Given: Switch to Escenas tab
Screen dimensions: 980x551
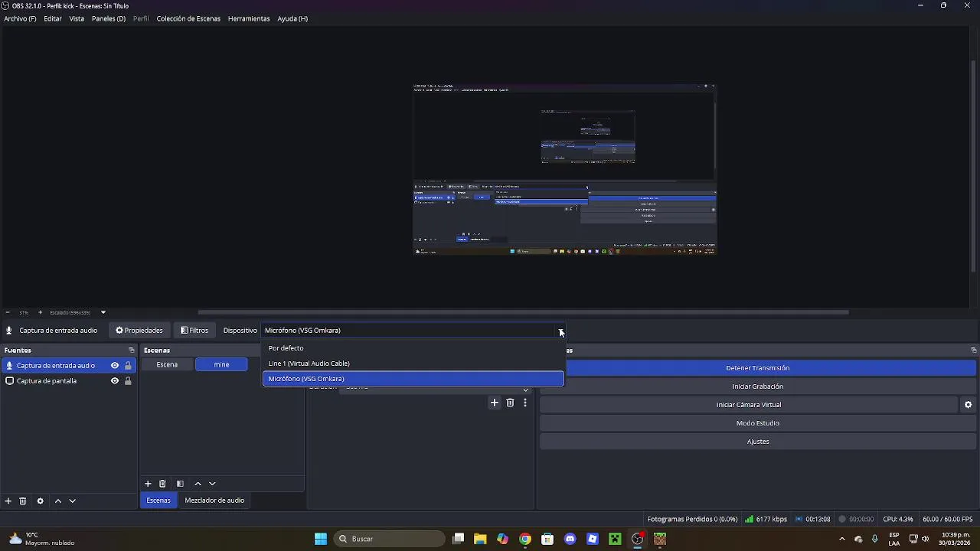Looking at the screenshot, I should pyautogui.click(x=158, y=500).
